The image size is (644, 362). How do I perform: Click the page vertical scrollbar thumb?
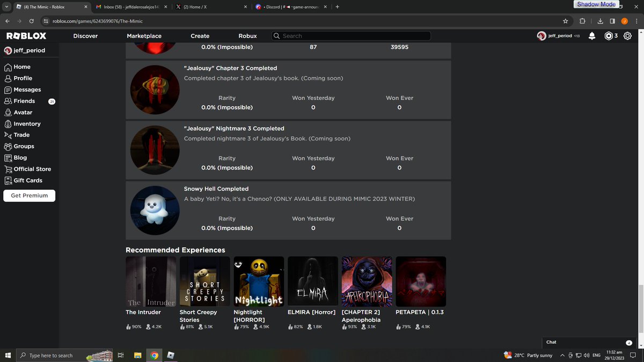[x=640, y=309]
